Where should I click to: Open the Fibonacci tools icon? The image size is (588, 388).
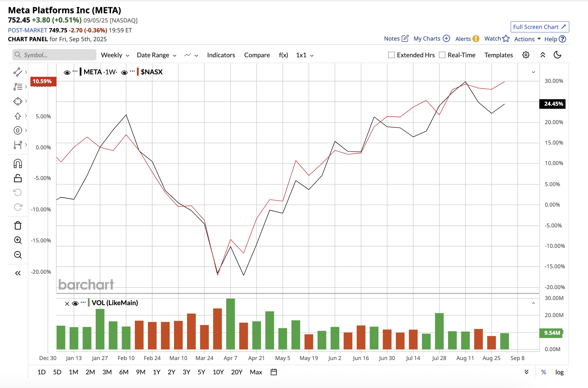click(x=18, y=87)
